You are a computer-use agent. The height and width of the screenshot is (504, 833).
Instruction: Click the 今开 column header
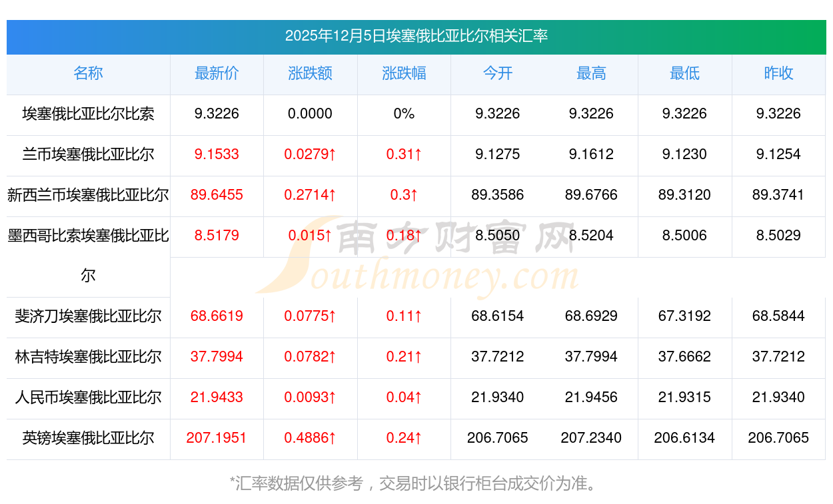click(498, 74)
